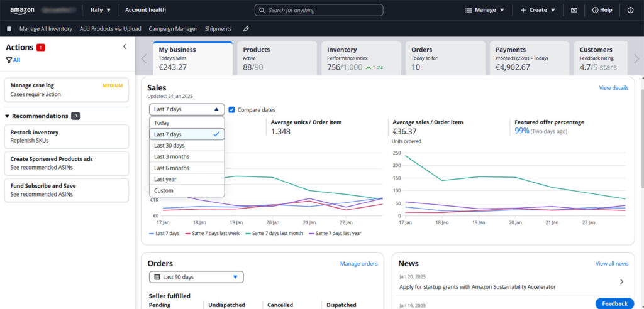Image resolution: width=644 pixels, height=309 pixels.
Task: Open the Restock inventory recommendation
Action: coord(67,136)
